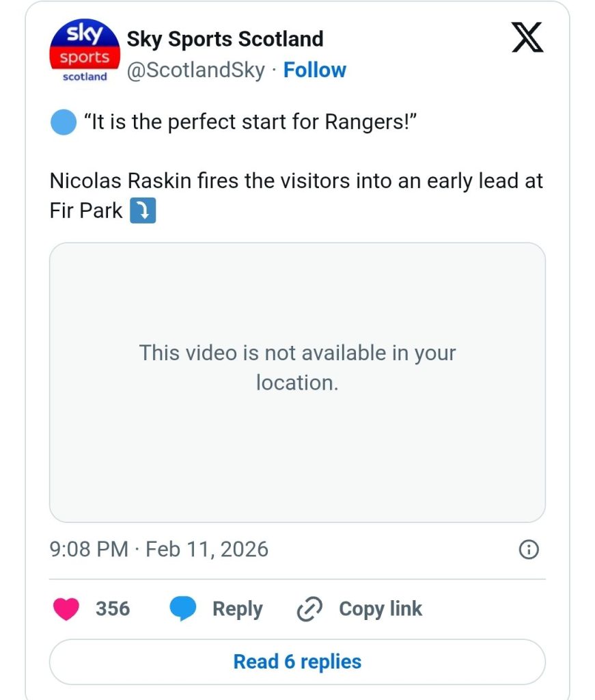Click the blue reply speech bubble icon
The width and height of the screenshot is (595, 700).
pos(182,609)
